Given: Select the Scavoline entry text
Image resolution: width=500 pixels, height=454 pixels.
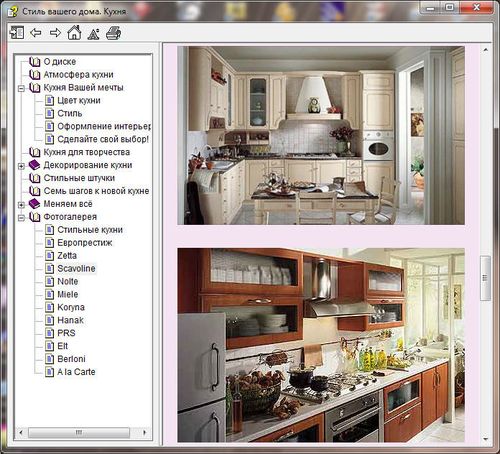Looking at the screenshot, I should coord(76,268).
